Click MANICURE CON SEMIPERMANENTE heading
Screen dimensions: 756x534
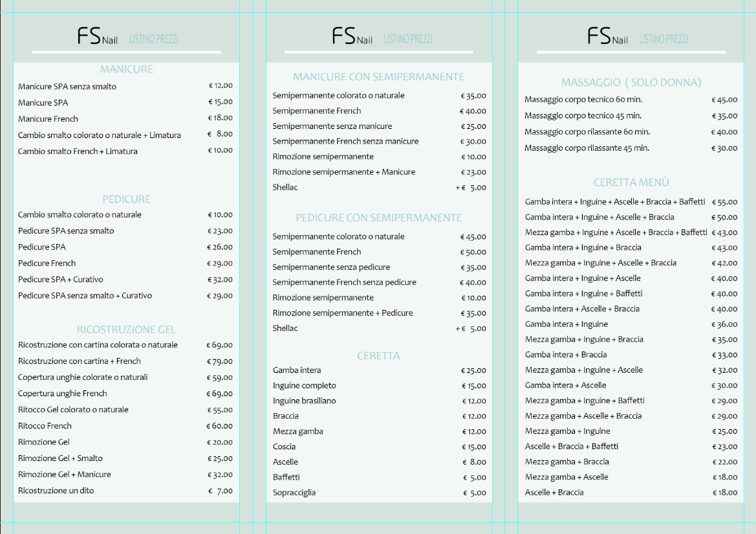coord(378,76)
